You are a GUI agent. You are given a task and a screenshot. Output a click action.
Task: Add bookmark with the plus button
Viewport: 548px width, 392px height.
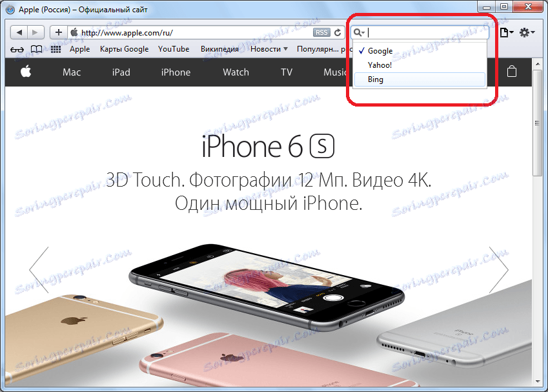click(58, 32)
